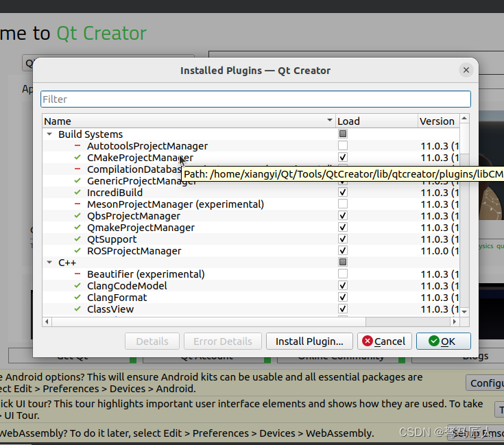The image size is (504, 445).
Task: Uncheck the ClassView load checkbox
Action: click(343, 309)
